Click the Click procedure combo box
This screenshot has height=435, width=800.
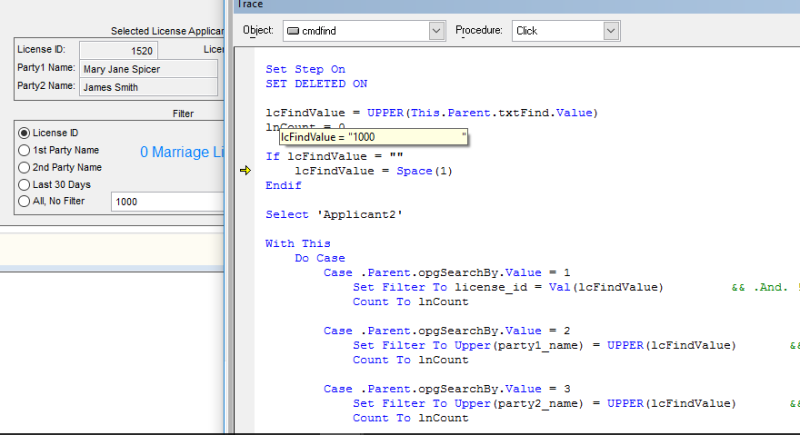566,31
